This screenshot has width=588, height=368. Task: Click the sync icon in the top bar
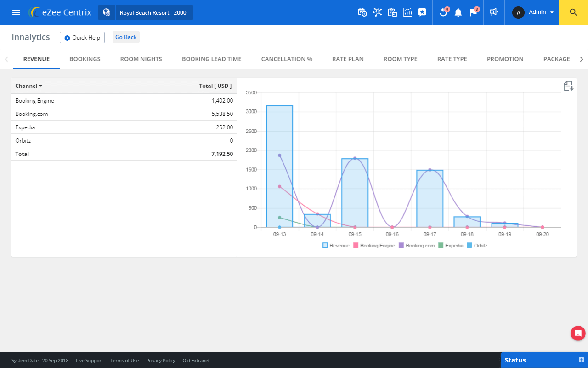click(443, 12)
